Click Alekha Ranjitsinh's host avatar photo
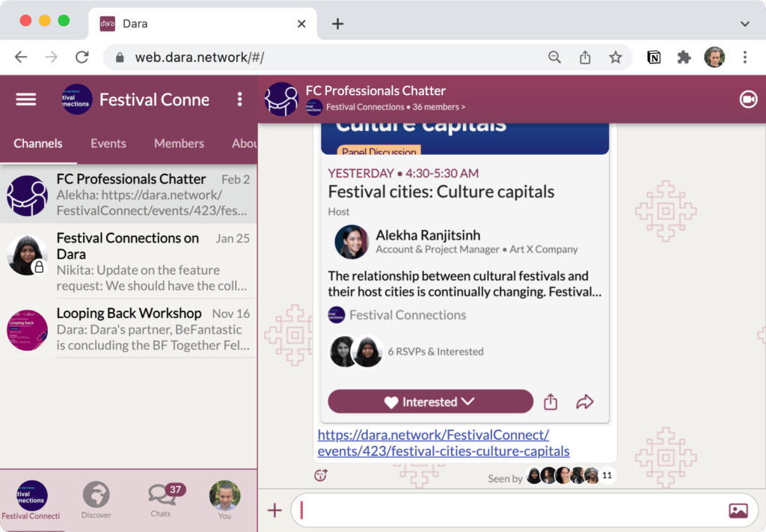Screen dimensions: 766x532 click(352, 242)
